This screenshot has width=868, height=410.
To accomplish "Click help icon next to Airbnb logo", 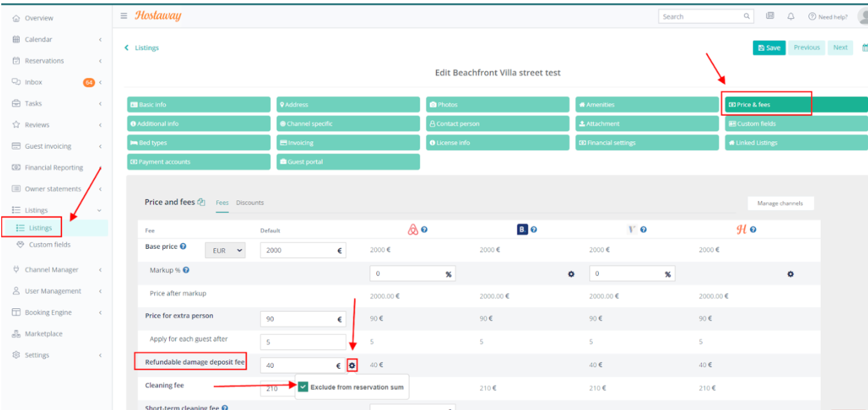I will pos(424,230).
